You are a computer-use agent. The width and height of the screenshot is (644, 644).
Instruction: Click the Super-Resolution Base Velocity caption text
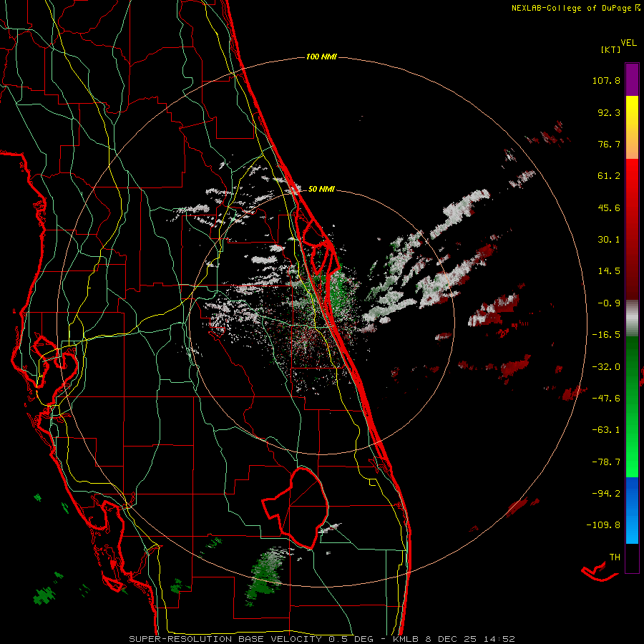point(321,639)
